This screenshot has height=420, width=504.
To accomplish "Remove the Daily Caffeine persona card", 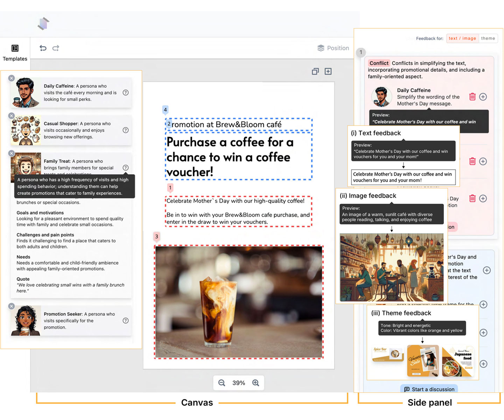I will tap(12, 78).
